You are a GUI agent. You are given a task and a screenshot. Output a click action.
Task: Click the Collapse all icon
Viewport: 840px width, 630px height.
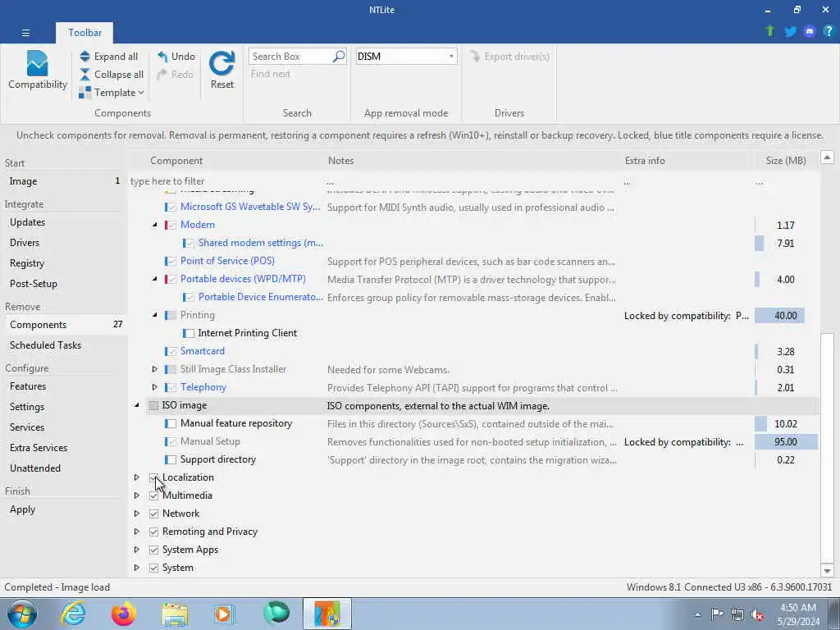coord(84,75)
